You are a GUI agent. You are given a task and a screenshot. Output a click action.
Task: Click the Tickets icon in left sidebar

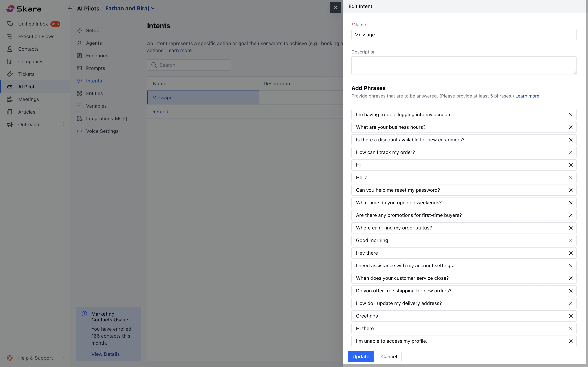[x=10, y=74]
